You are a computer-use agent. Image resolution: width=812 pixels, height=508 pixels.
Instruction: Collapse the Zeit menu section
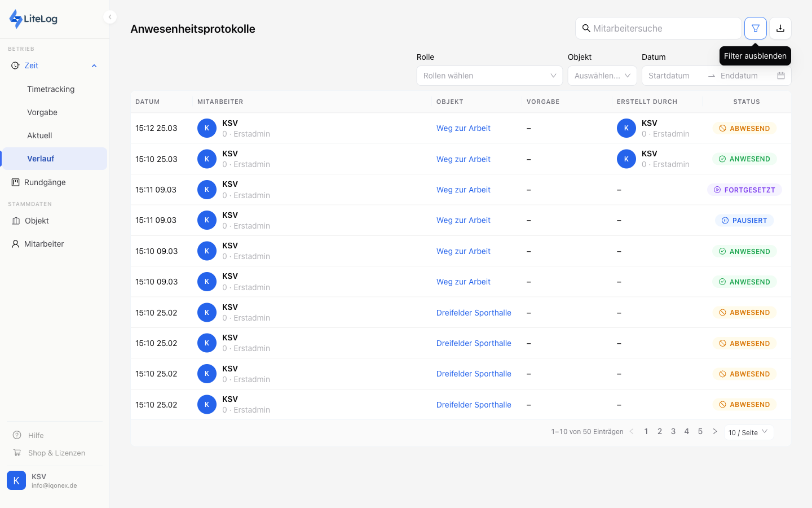click(x=94, y=66)
